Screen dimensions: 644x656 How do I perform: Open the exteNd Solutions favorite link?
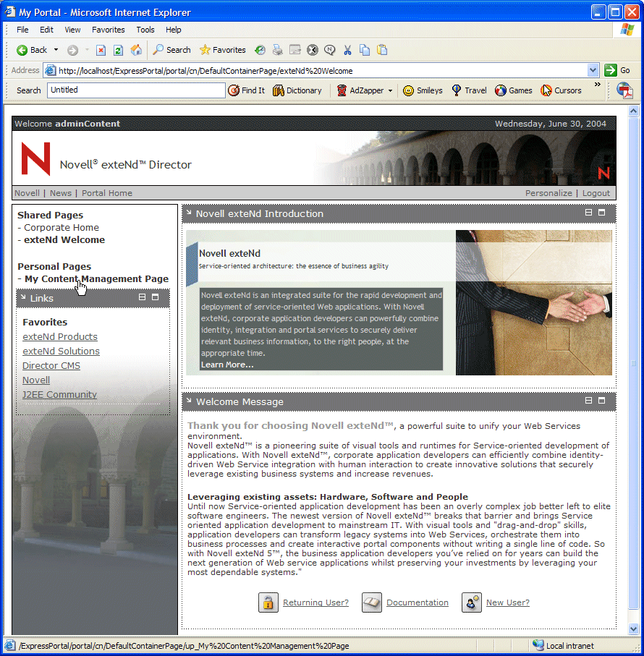point(61,351)
